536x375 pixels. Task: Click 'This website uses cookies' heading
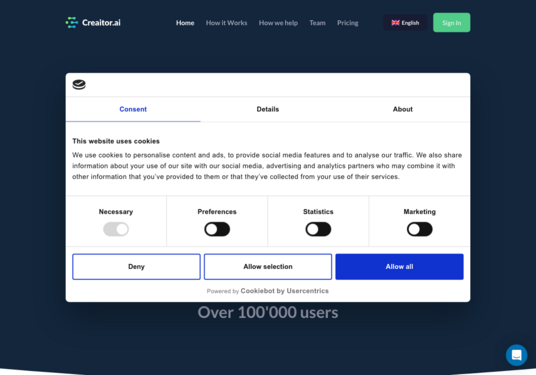tap(116, 141)
